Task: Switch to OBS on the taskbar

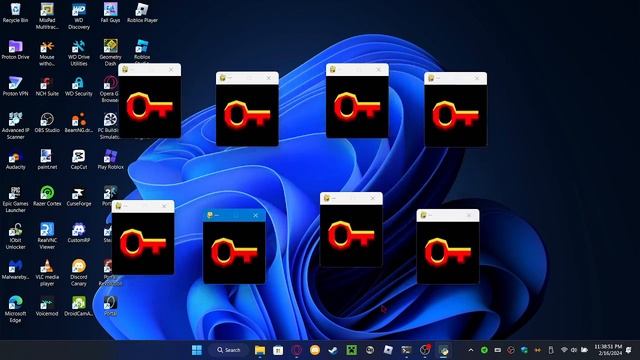Action: [425, 350]
